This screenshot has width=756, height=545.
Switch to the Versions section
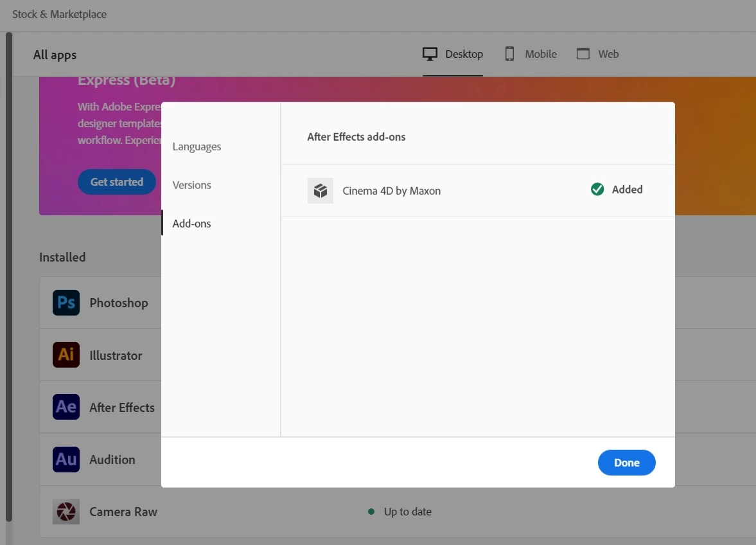192,185
